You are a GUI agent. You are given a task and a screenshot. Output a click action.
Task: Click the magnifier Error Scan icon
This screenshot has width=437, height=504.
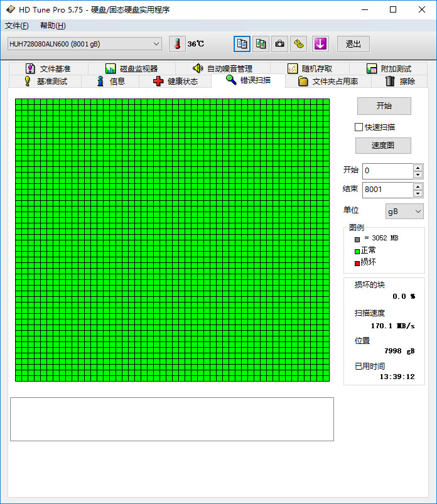pyautogui.click(x=231, y=80)
